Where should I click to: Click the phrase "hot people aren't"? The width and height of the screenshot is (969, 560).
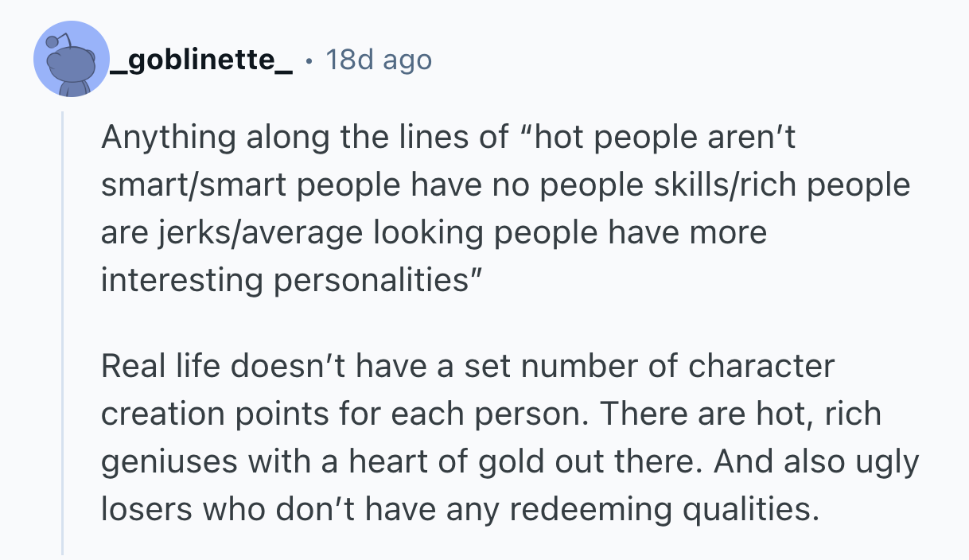point(665,138)
